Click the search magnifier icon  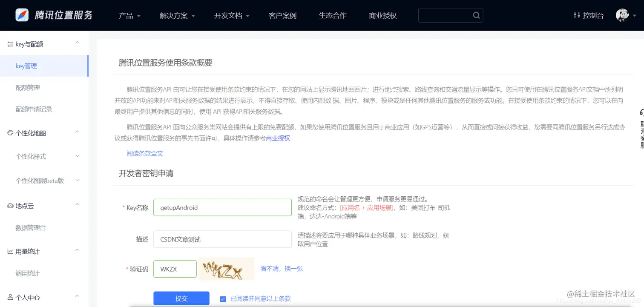(x=476, y=15)
